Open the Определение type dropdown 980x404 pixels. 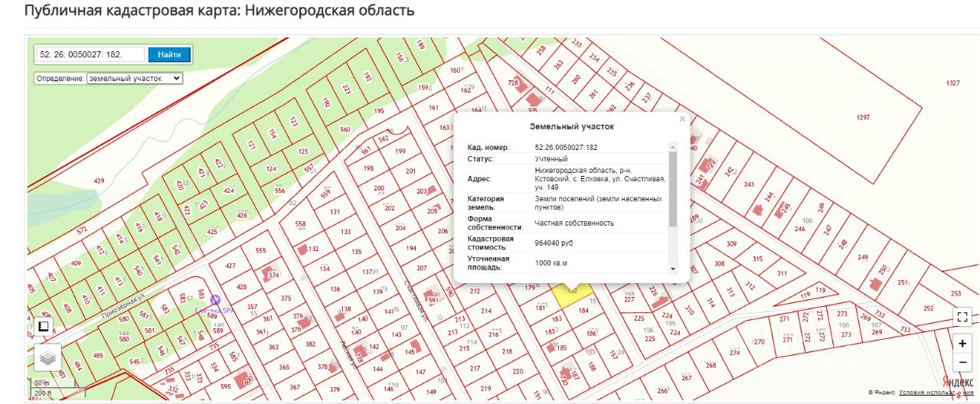point(135,78)
